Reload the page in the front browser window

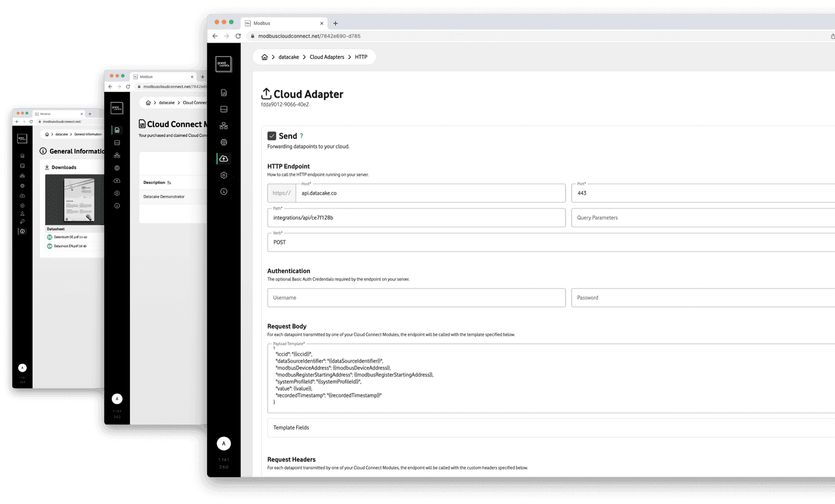pos(238,36)
